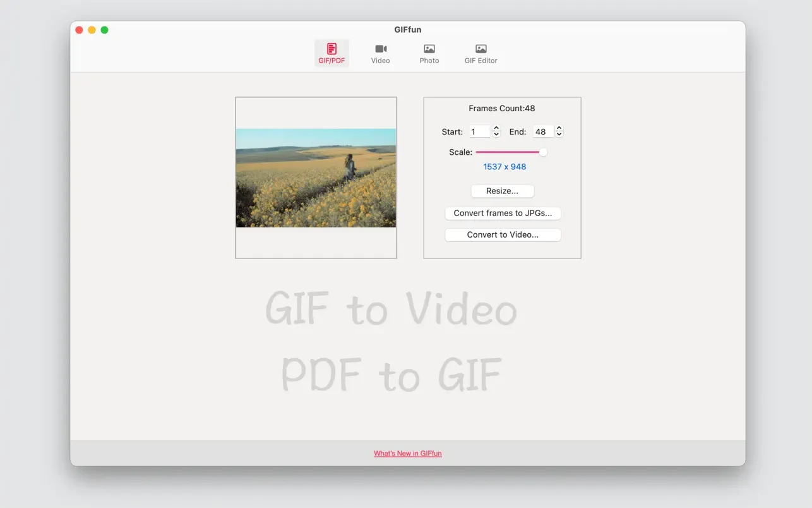Image resolution: width=812 pixels, height=508 pixels.
Task: Click the blue 1537 x 948 dimensions text
Action: [x=505, y=167]
